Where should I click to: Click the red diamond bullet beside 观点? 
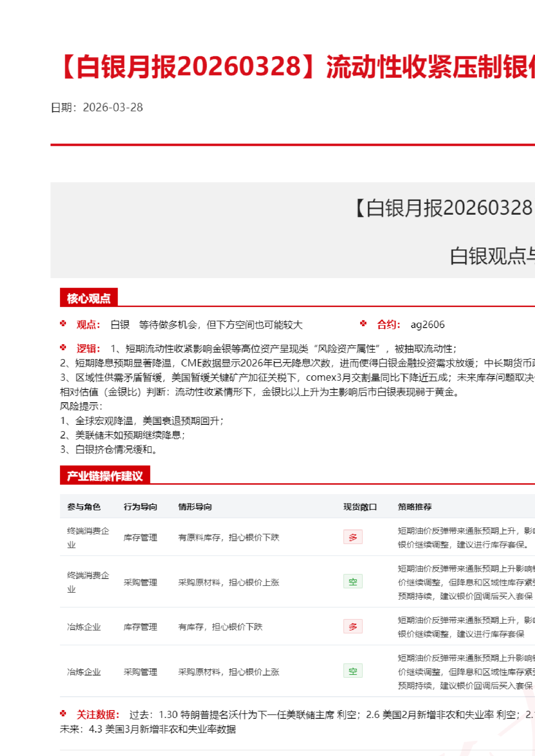click(x=63, y=324)
